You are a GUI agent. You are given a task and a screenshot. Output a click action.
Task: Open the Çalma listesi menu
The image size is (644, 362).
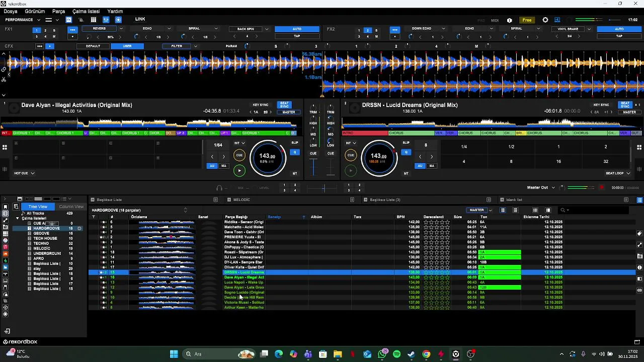click(86, 11)
